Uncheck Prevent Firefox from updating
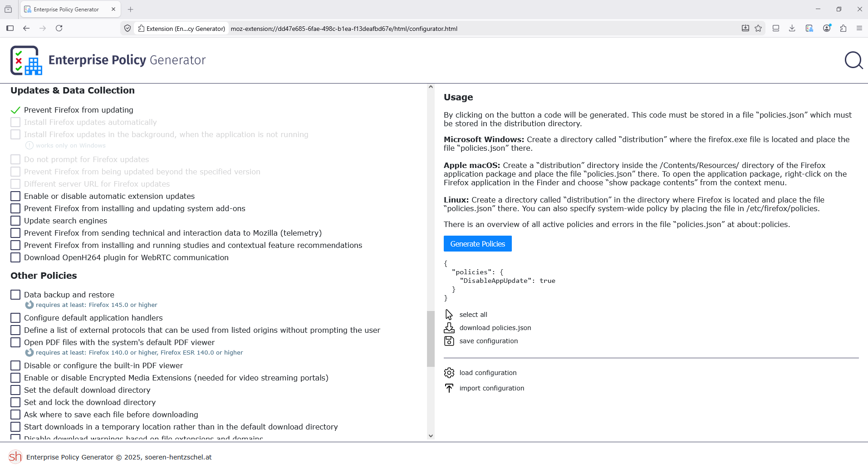The width and height of the screenshot is (868, 469). point(15,110)
